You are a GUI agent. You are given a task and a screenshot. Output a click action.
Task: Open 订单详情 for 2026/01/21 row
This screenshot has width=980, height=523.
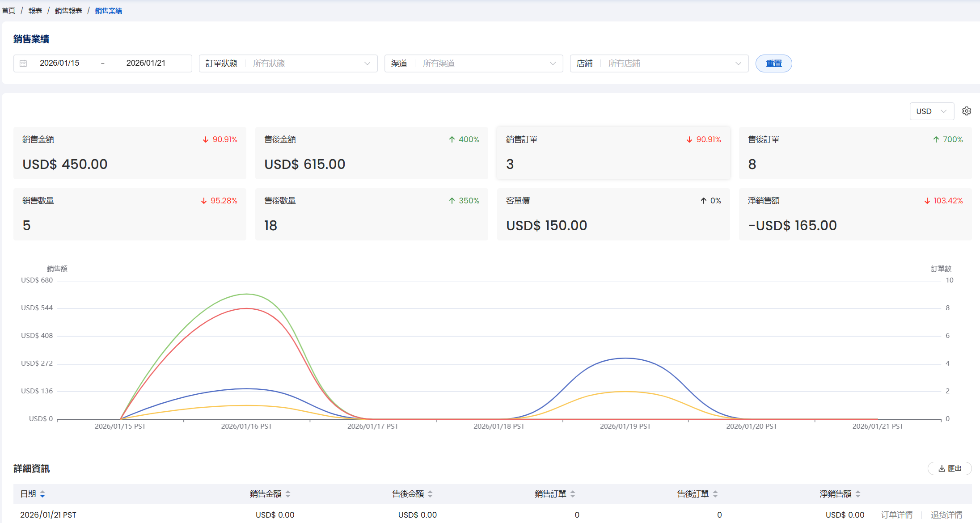pos(896,515)
